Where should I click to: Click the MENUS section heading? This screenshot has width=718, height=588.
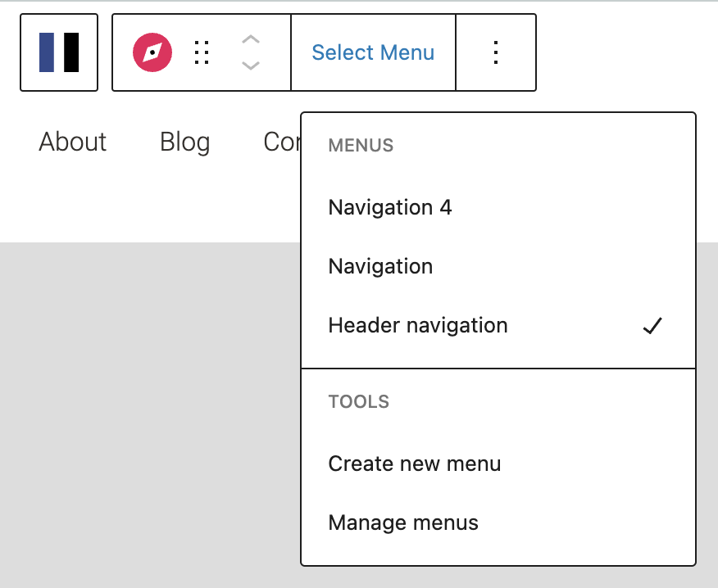[361, 146]
